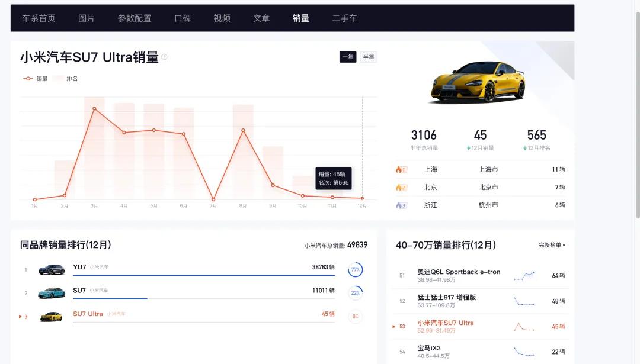
Task: Click the info icon beside SU7 Ultra销量 title
Action: [x=164, y=57]
